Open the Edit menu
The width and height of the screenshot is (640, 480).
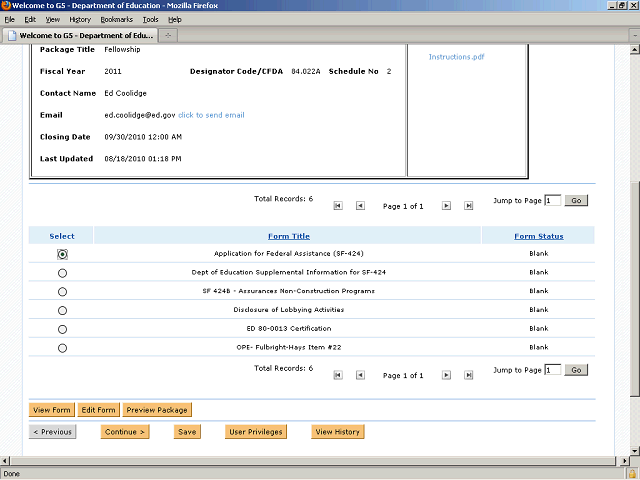pyautogui.click(x=30, y=20)
